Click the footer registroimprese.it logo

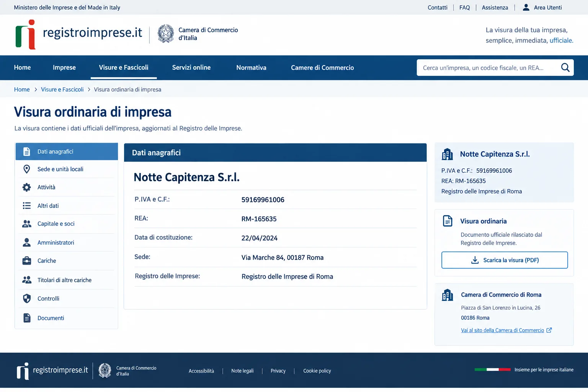52,371
